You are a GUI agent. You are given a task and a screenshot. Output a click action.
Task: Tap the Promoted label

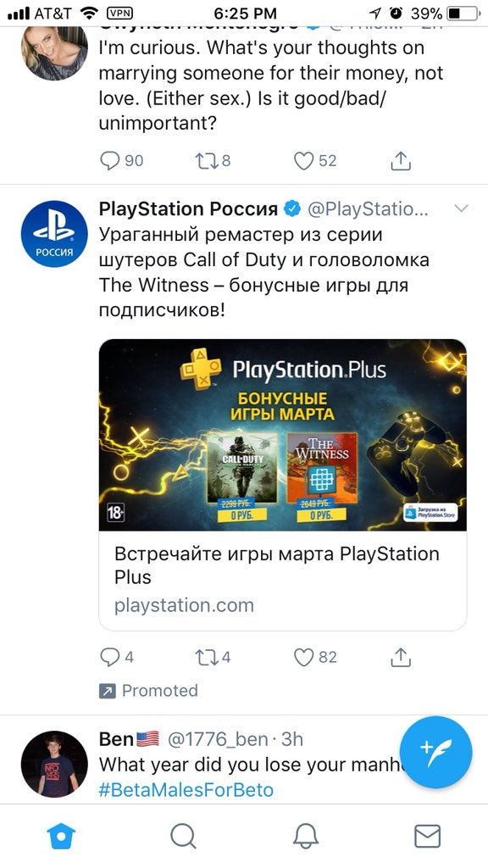(x=147, y=690)
